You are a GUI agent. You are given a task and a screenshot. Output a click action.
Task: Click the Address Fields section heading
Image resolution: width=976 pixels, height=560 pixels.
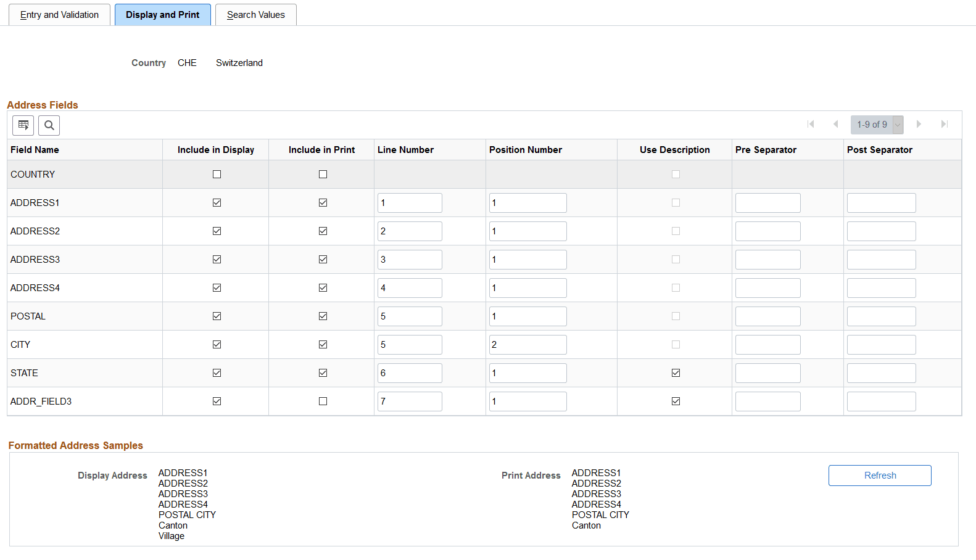(x=43, y=105)
